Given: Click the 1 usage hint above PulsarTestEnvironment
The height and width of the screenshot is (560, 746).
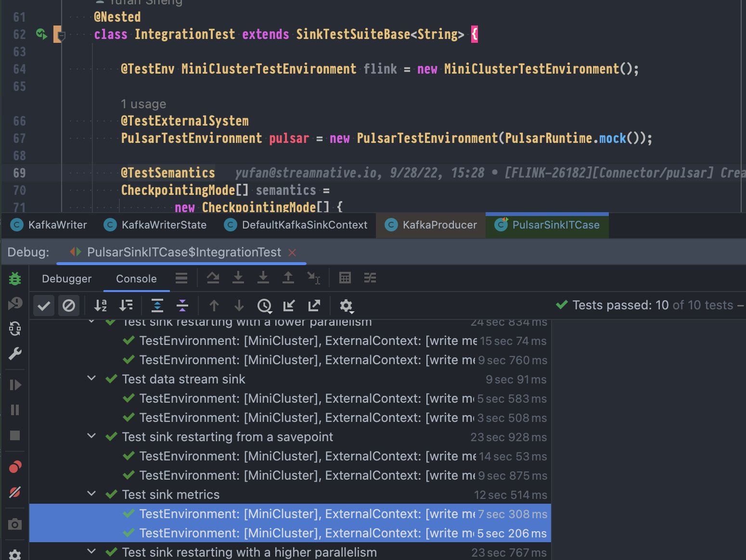Looking at the screenshot, I should tap(143, 103).
